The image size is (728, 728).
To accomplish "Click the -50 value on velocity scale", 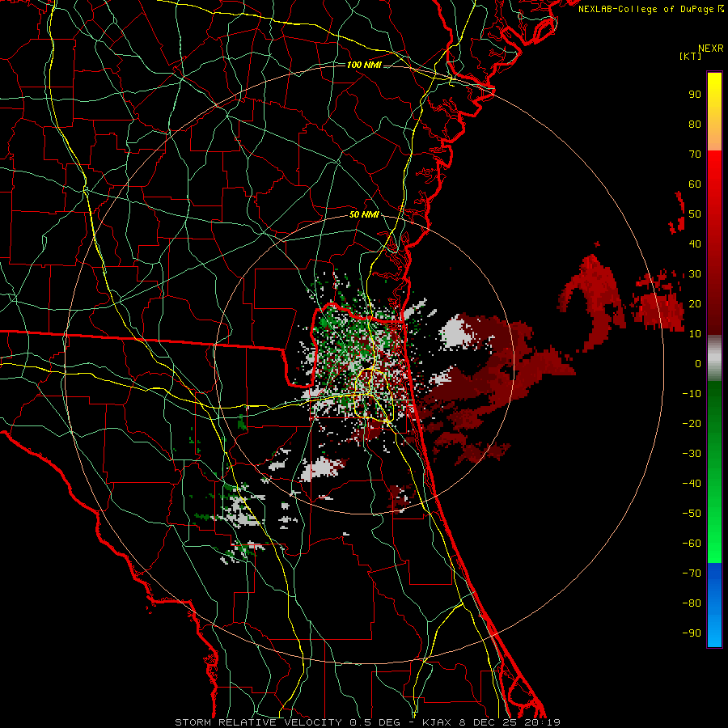I will pyautogui.click(x=692, y=514).
